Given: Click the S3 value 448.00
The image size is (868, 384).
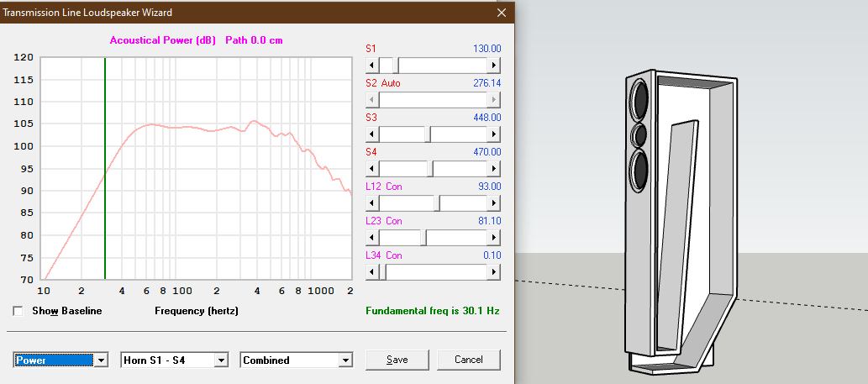Looking at the screenshot, I should point(487,118).
